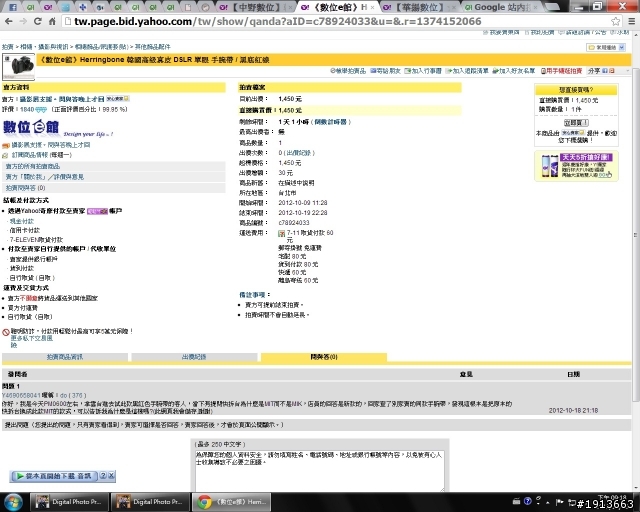Viewport: 640px width, 512px height.
Task: Bookmark this page with the star icon
Action: point(616,21)
